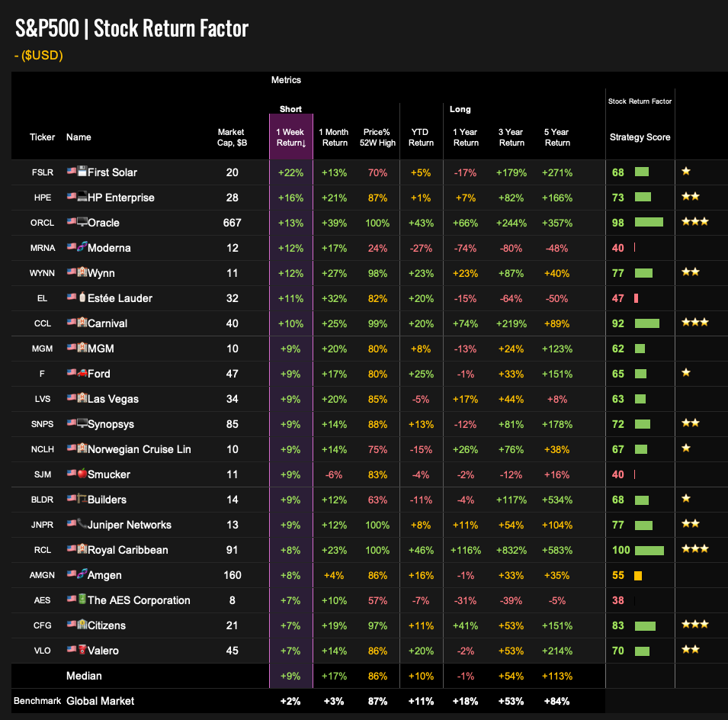Image resolution: width=728 pixels, height=720 pixels.
Task: Click the -6% monthly return for Smucker
Action: (334, 475)
